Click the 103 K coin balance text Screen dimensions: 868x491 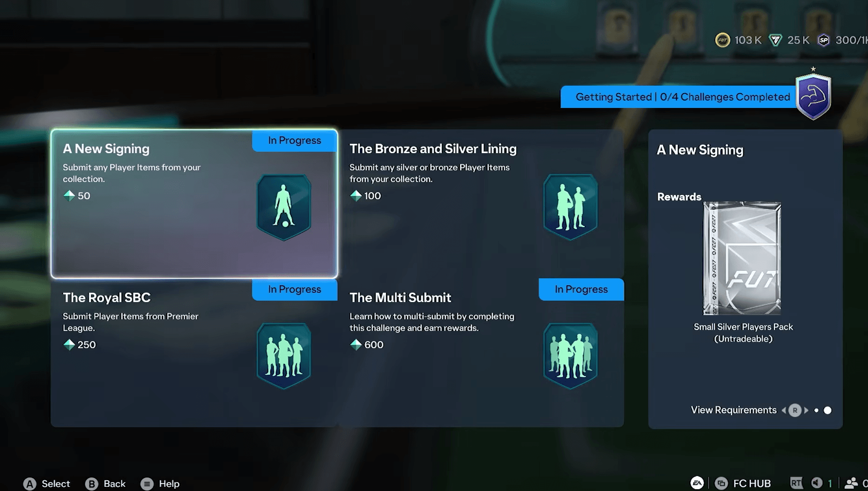tap(748, 40)
